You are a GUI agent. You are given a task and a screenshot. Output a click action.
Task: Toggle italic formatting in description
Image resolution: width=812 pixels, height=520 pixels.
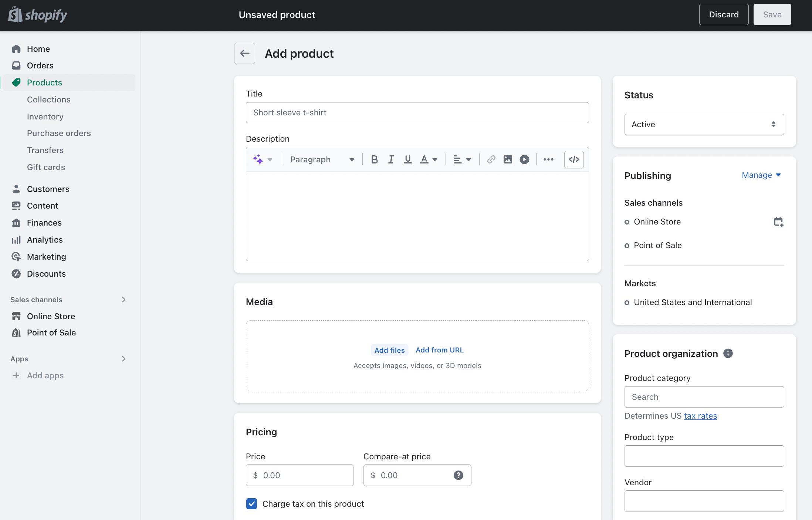[x=391, y=159]
